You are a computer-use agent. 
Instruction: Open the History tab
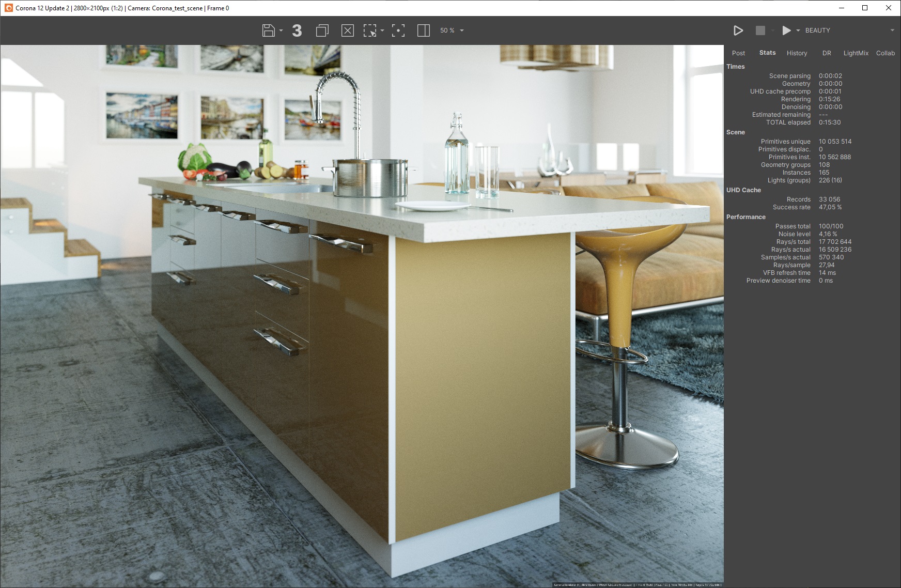pos(797,53)
